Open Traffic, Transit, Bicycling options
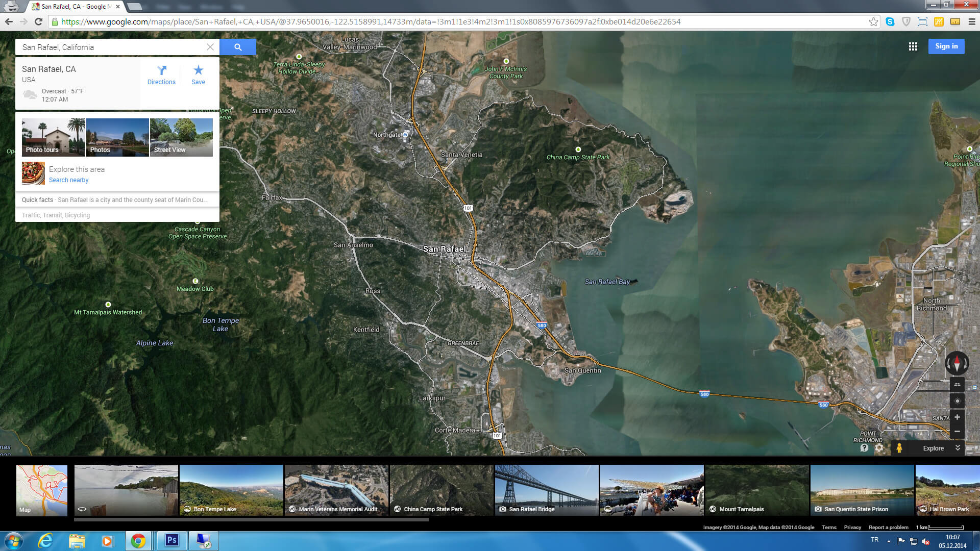Screen dimensions: 980x551 point(56,215)
